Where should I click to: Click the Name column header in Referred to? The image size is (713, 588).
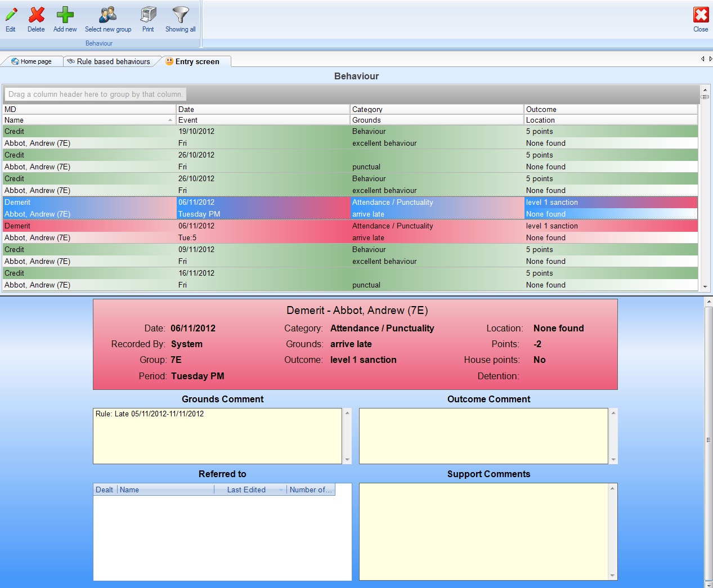pos(165,490)
